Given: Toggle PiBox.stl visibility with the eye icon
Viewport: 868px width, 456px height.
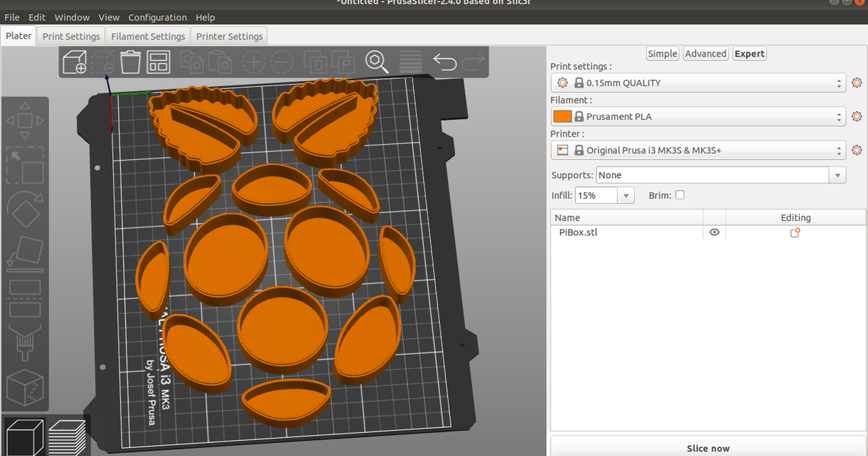Looking at the screenshot, I should point(714,232).
